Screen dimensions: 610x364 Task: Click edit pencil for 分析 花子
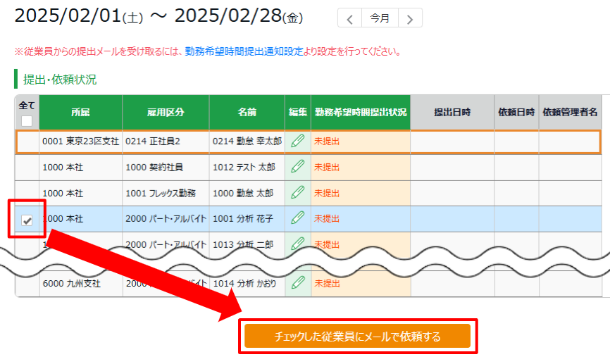pos(297,219)
